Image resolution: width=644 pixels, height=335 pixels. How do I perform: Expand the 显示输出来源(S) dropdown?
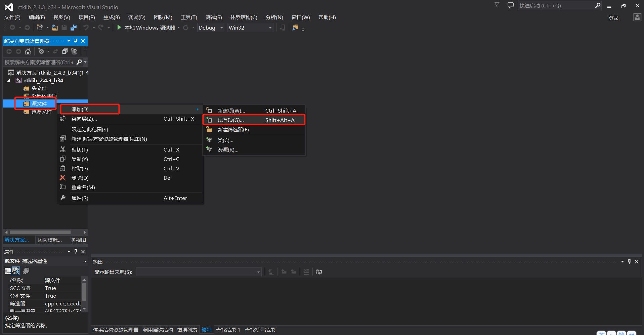(258, 272)
